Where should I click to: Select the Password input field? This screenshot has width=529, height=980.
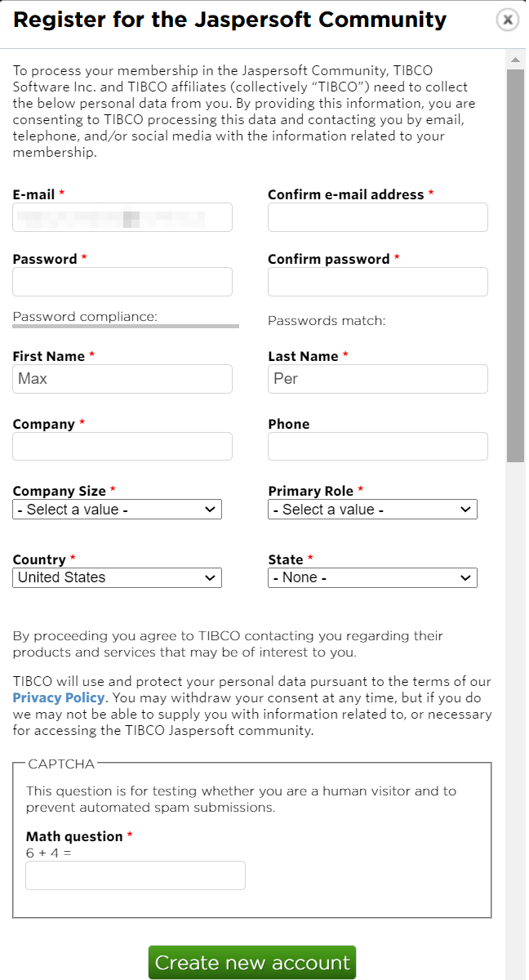pyautogui.click(x=122, y=282)
